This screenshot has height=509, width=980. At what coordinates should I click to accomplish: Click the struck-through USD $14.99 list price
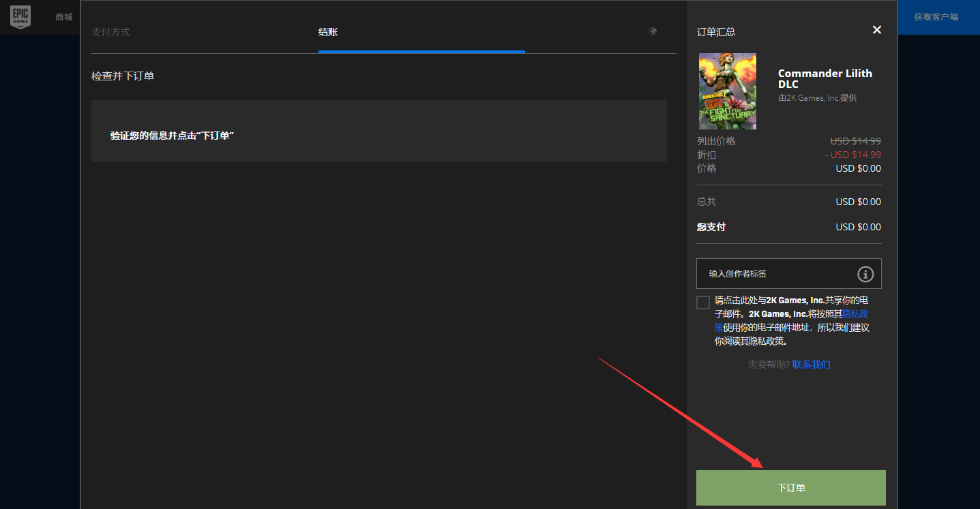click(x=855, y=141)
